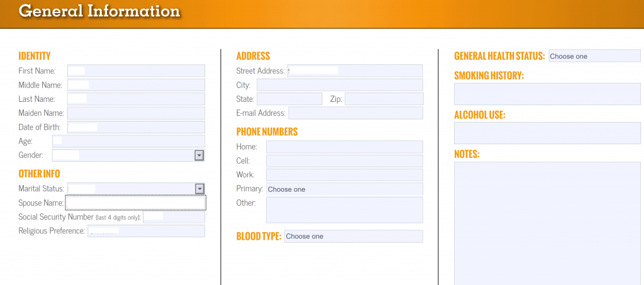Open the Gender dropdown arrow
Viewport: 644px width, 285px height.
pos(199,155)
